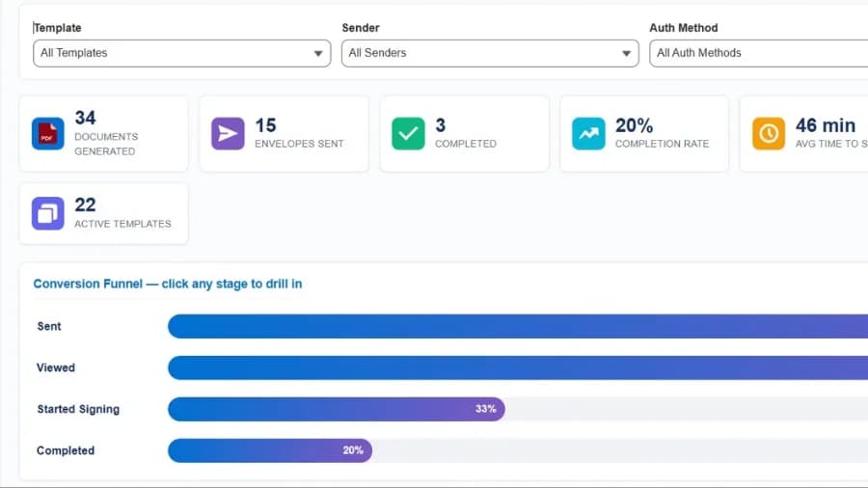Viewport: 868px width, 488px height.
Task: Click the 34 documents generated value
Action: pos(85,118)
